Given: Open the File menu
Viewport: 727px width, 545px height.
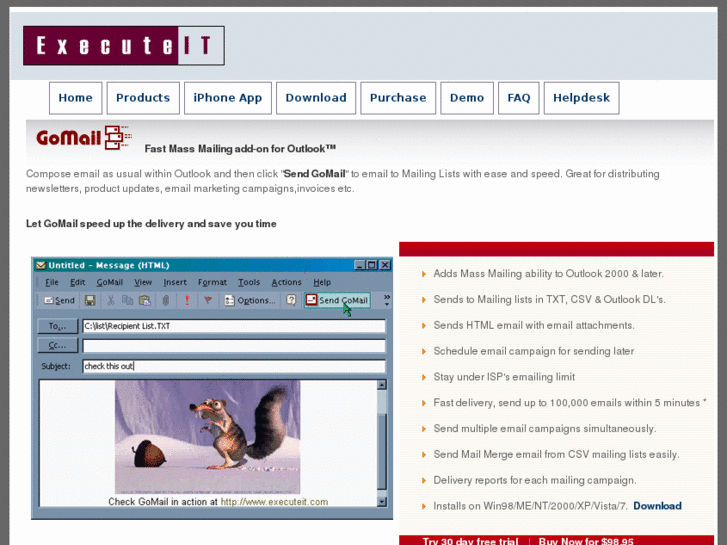Looking at the screenshot, I should 51,282.
